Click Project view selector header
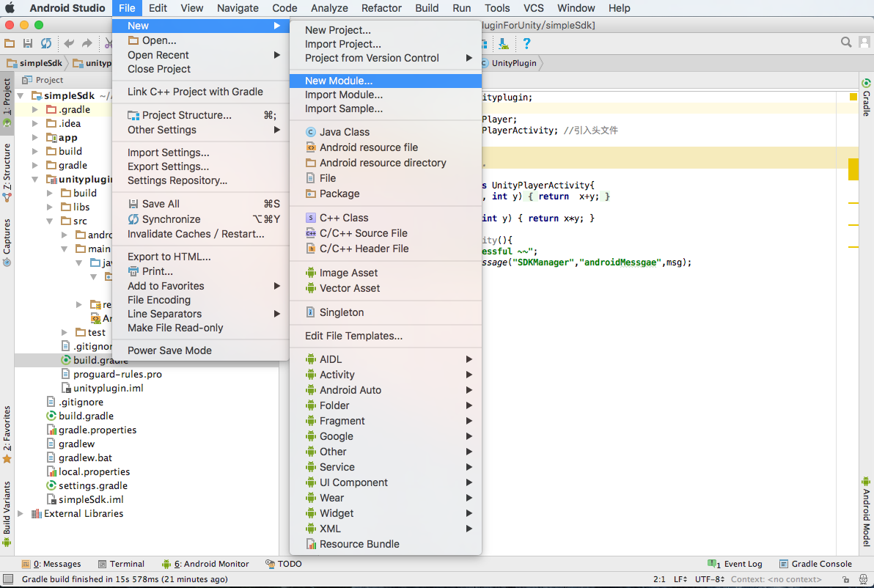The height and width of the screenshot is (588, 874). (43, 80)
